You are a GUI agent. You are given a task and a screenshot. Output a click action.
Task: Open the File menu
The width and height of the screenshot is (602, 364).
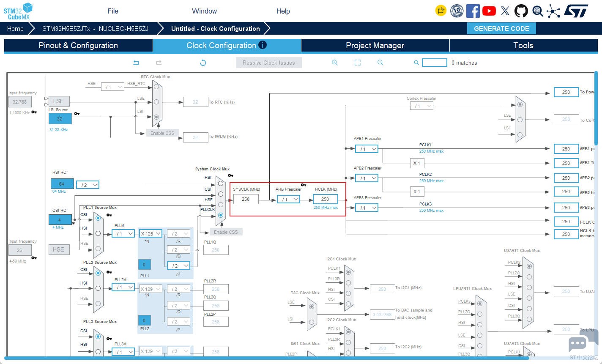pos(113,11)
